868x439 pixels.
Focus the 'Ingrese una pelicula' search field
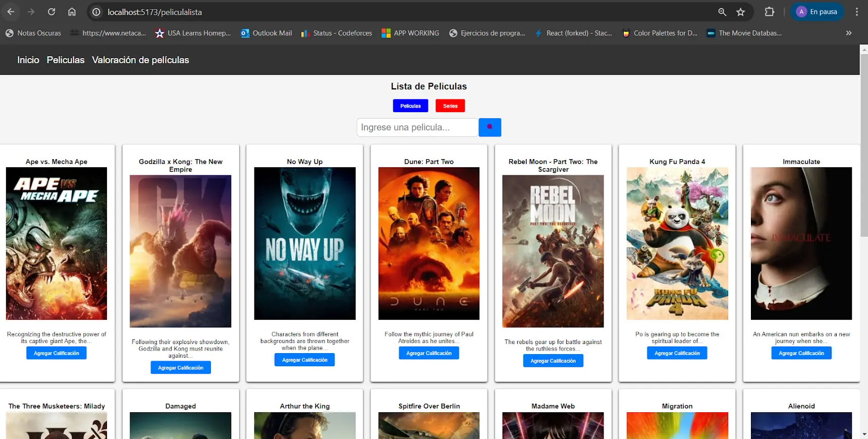417,127
